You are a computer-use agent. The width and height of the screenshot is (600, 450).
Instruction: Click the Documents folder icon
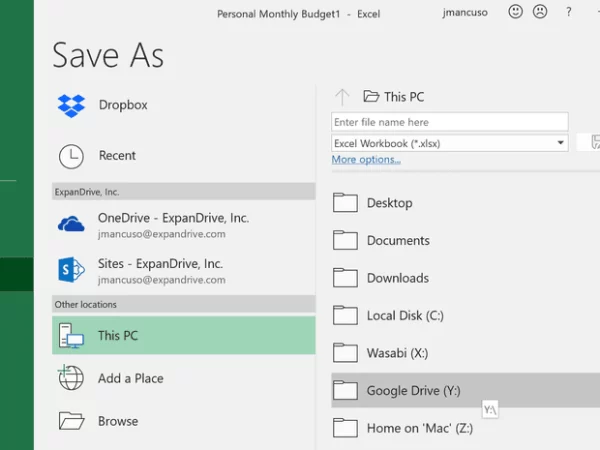(345, 240)
